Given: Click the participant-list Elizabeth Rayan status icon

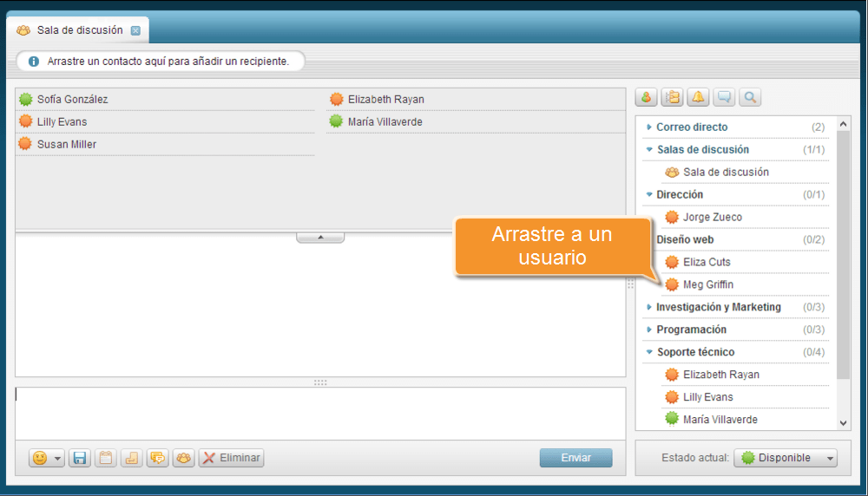Looking at the screenshot, I should click(x=336, y=99).
